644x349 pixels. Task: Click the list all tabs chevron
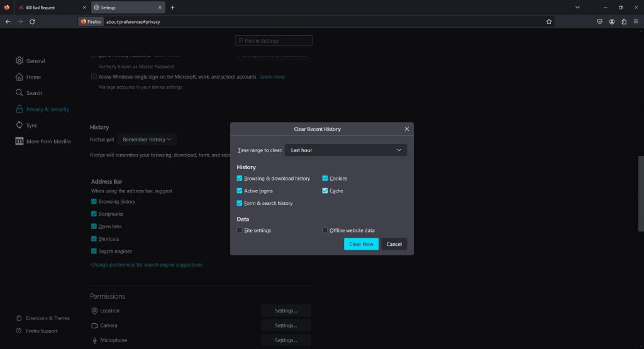577,8
